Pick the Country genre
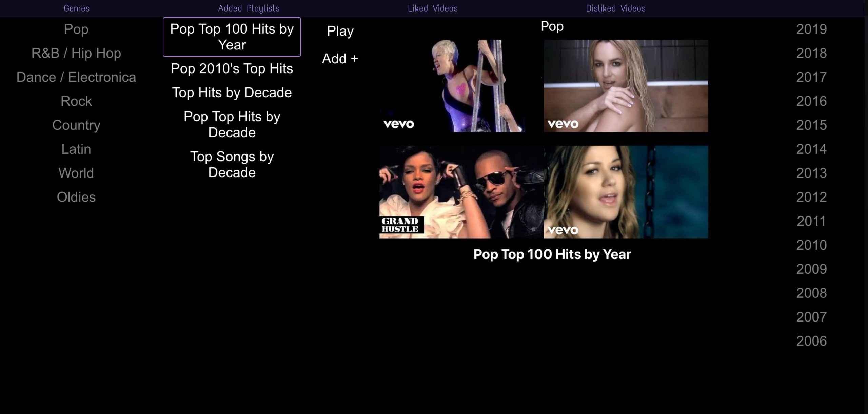Screen dimensions: 868x414 click(76, 125)
